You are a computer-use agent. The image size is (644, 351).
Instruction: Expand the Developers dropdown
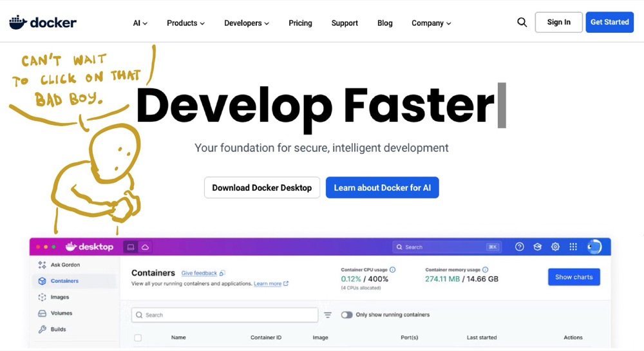tap(247, 23)
